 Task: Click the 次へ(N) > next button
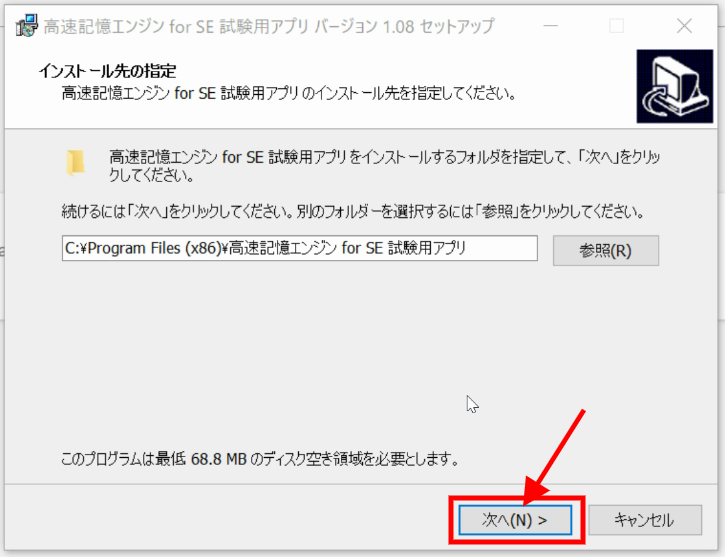[x=515, y=520]
